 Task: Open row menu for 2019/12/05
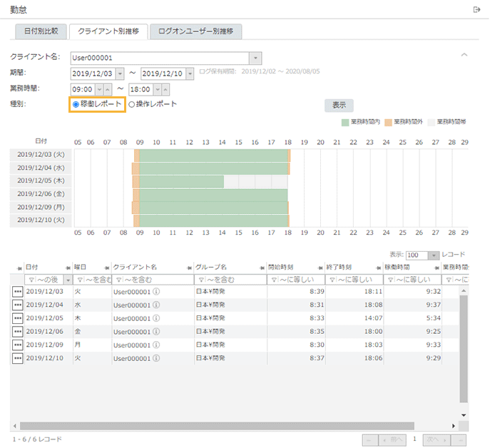coord(17,318)
